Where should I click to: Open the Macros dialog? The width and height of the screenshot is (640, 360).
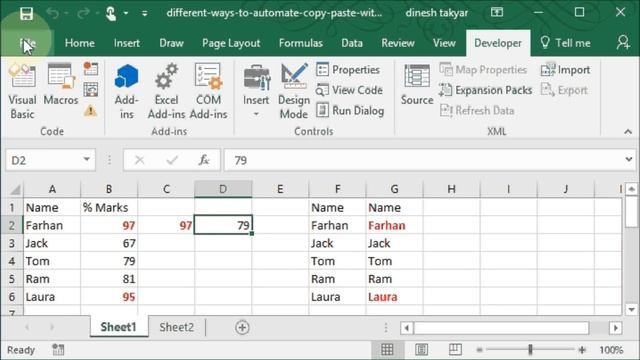coord(60,84)
